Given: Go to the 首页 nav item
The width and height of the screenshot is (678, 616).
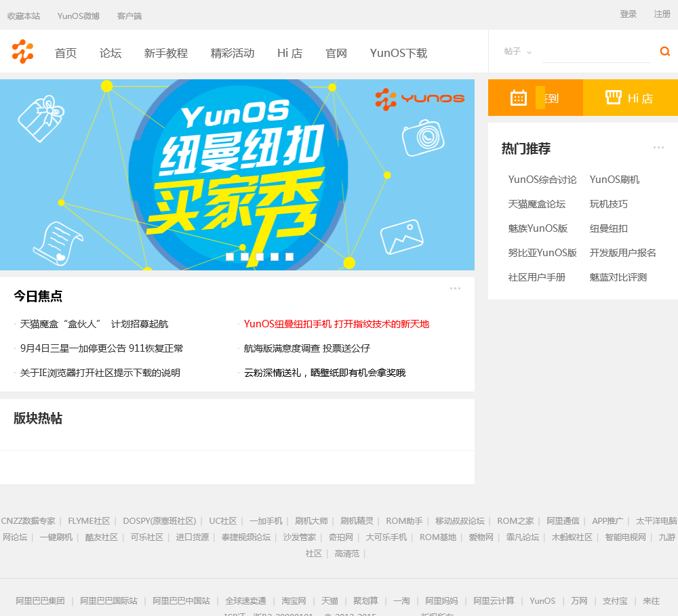Looking at the screenshot, I should 66,53.
